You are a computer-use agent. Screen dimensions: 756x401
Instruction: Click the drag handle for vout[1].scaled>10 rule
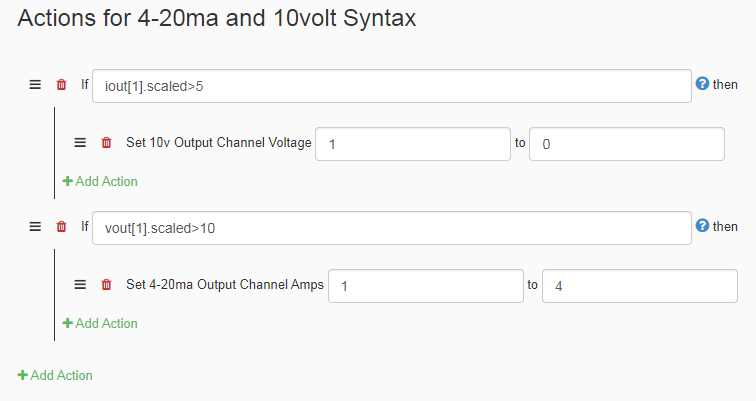click(35, 227)
